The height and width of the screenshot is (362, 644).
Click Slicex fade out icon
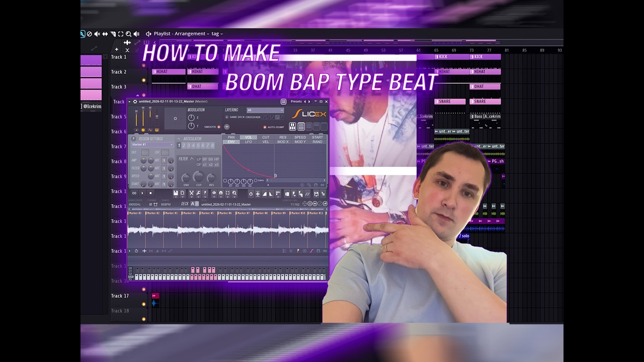point(271,194)
